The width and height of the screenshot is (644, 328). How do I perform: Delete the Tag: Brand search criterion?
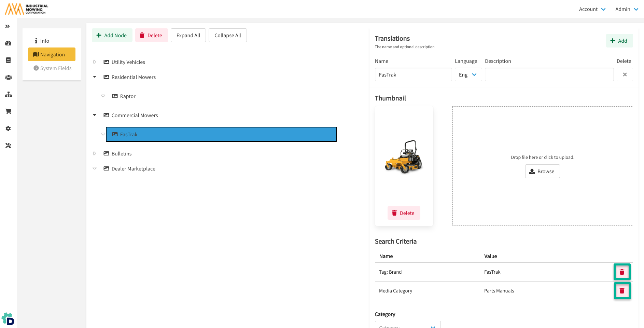click(622, 272)
